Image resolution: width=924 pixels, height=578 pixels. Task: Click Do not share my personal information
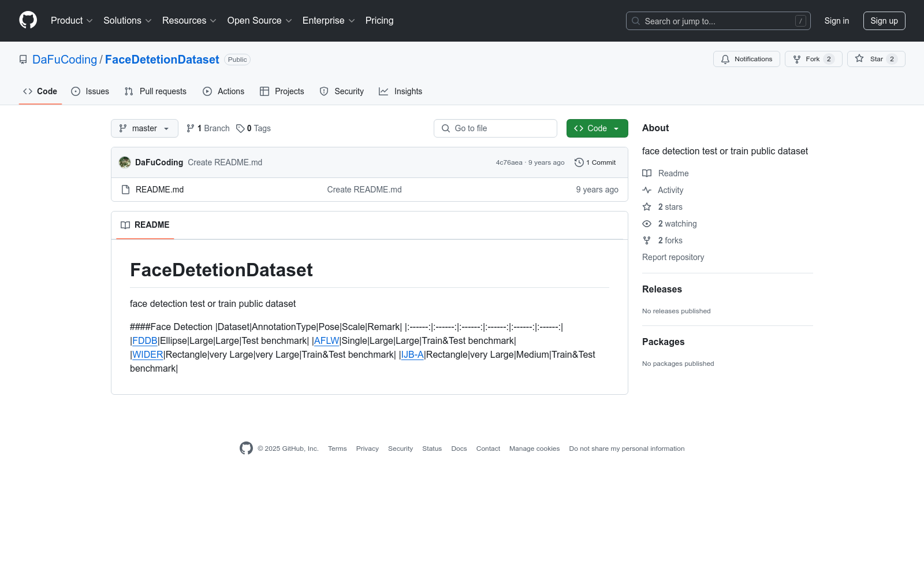(627, 449)
